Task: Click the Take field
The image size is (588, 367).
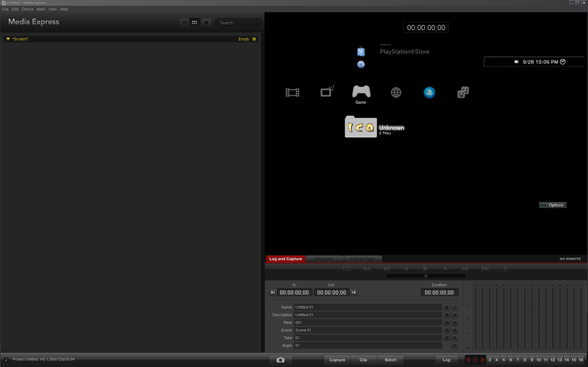Action: [368, 338]
